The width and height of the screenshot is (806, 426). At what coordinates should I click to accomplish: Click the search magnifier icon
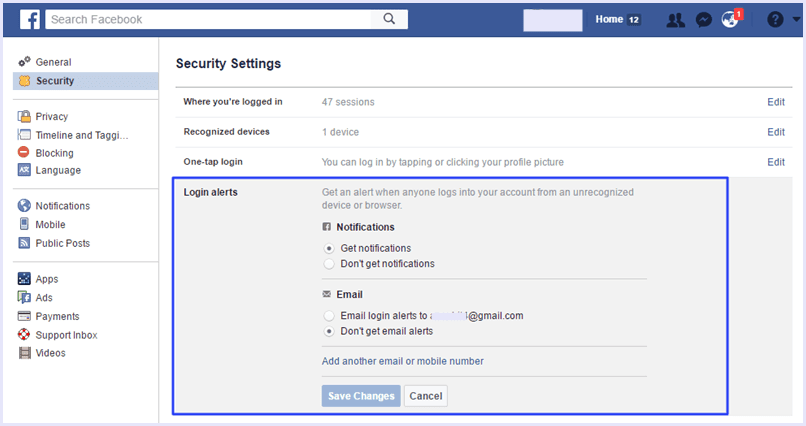pyautogui.click(x=389, y=19)
